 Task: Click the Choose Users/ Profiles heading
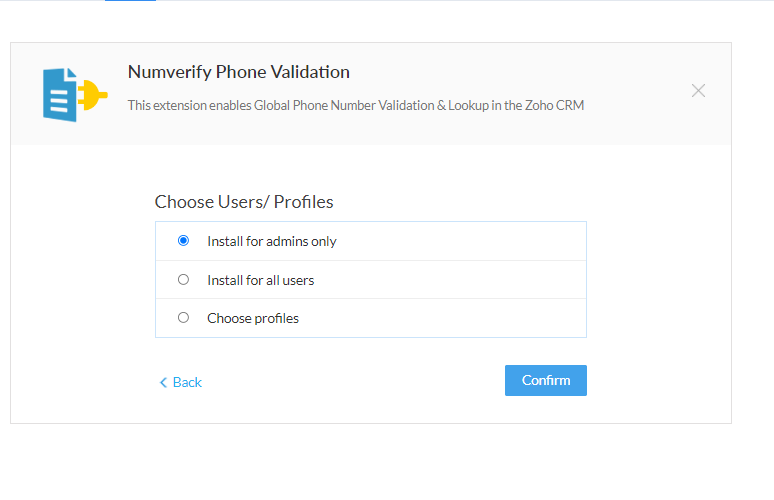244,202
